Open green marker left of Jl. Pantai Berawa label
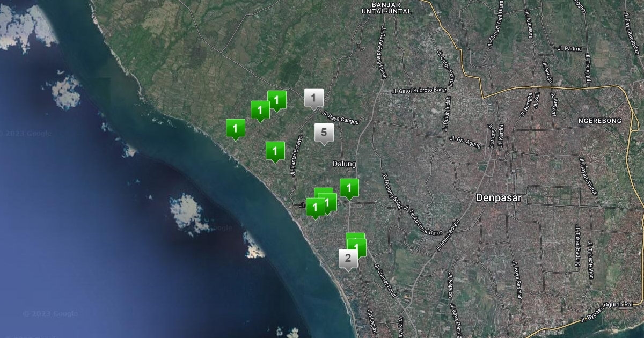644x338 pixels. pyautogui.click(x=275, y=151)
